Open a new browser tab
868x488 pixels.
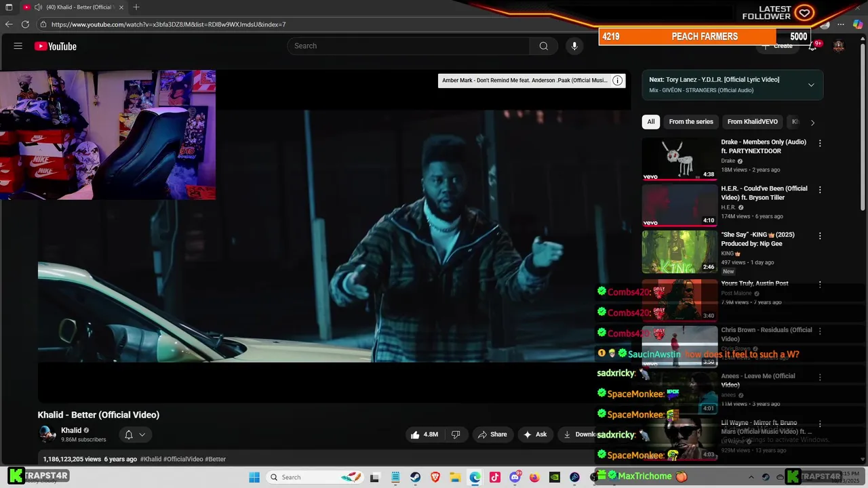[x=136, y=7]
